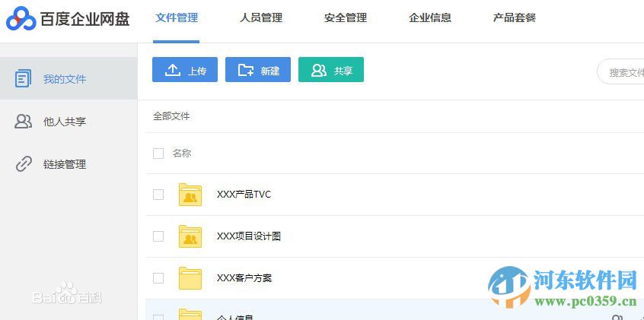Viewport: 644px width, 320px height.
Task: Sort by the 名称 column header
Action: (x=182, y=154)
